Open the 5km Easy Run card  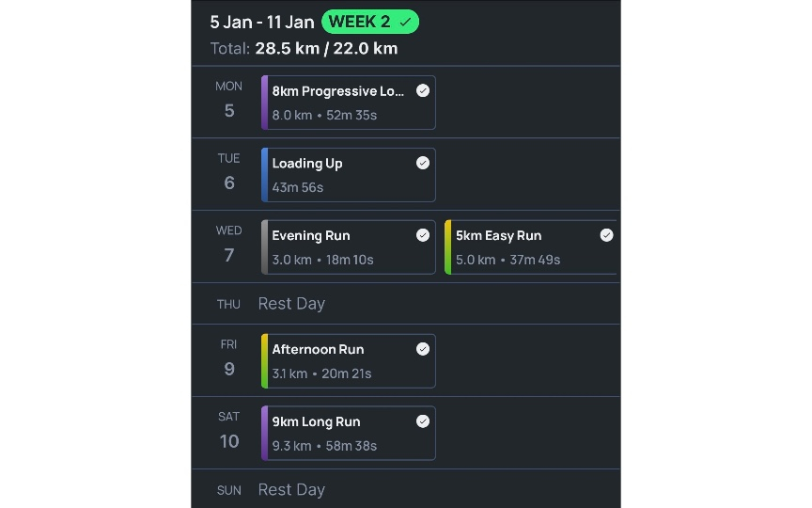[x=526, y=247]
